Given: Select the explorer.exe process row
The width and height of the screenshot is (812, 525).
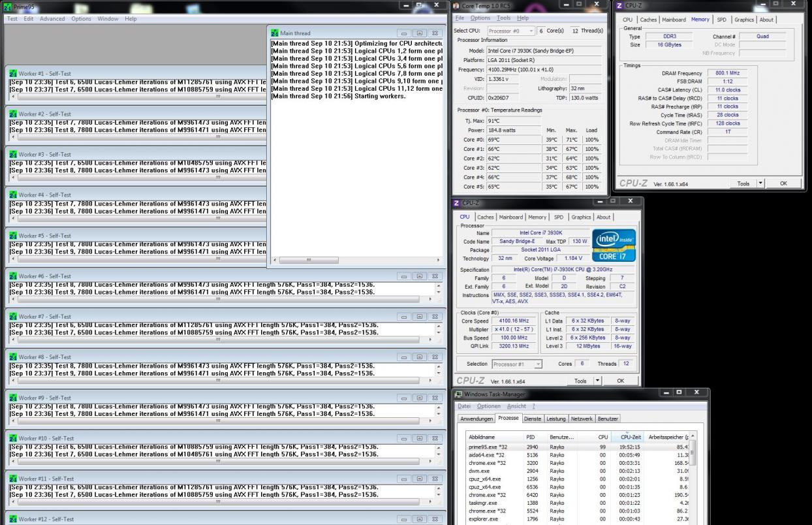Looking at the screenshot, I should (x=578, y=519).
